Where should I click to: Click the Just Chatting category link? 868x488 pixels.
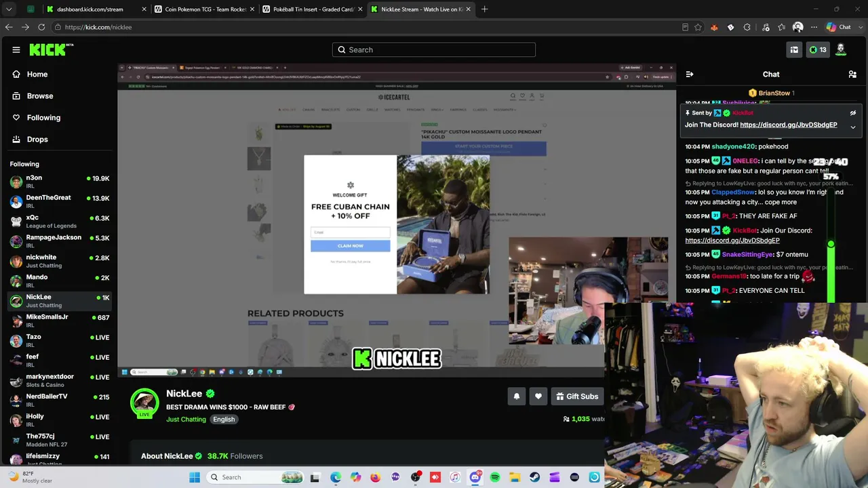pos(186,420)
